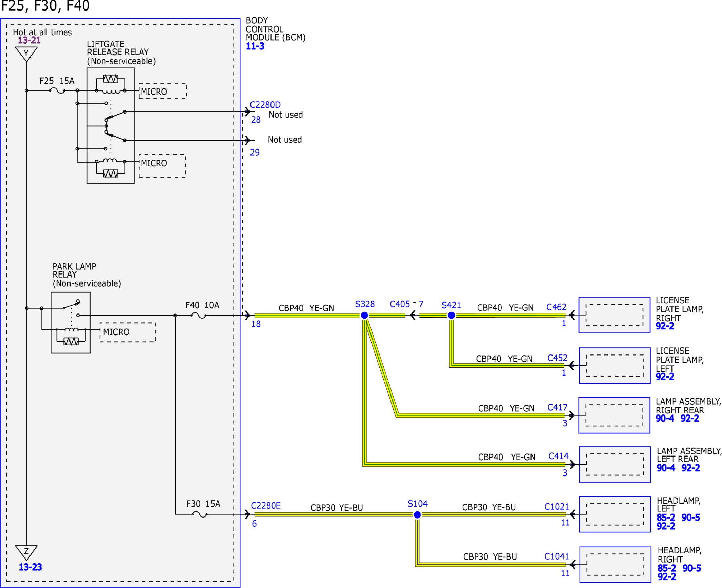
Task: Click the S104 splice node
Action: click(x=417, y=514)
